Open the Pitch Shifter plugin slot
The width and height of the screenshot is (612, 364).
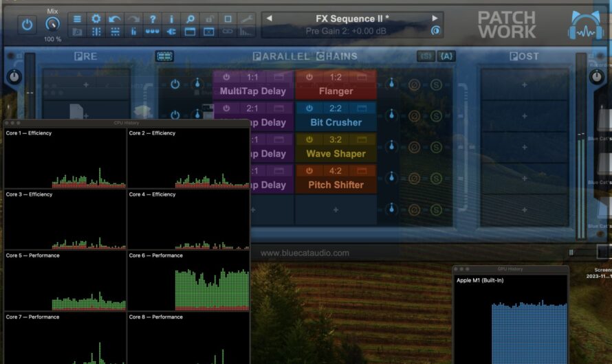[x=336, y=185]
